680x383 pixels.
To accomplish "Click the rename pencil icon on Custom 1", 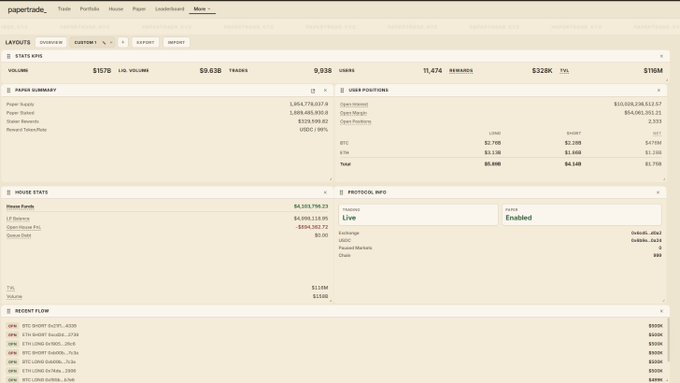I will (x=104, y=43).
